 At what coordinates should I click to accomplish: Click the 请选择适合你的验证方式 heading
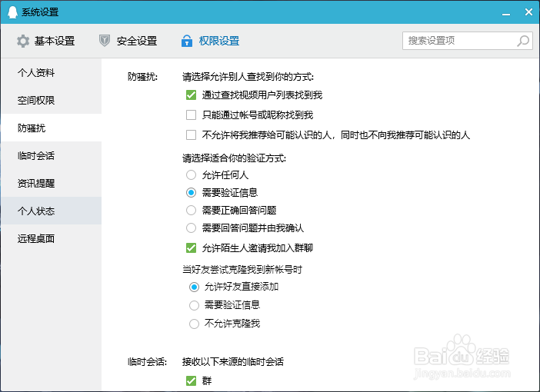click(x=234, y=158)
